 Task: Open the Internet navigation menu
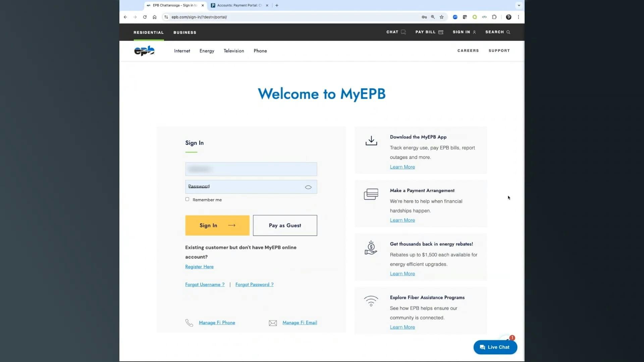[182, 51]
